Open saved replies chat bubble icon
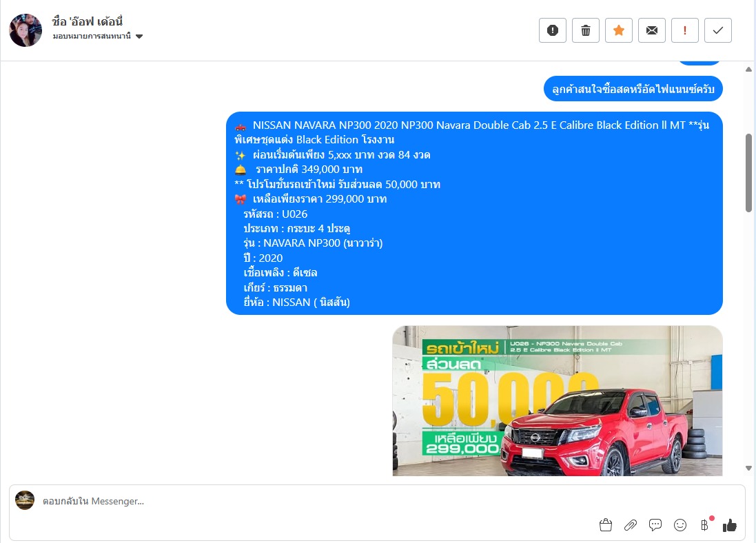This screenshot has height=543, width=756. tap(655, 524)
